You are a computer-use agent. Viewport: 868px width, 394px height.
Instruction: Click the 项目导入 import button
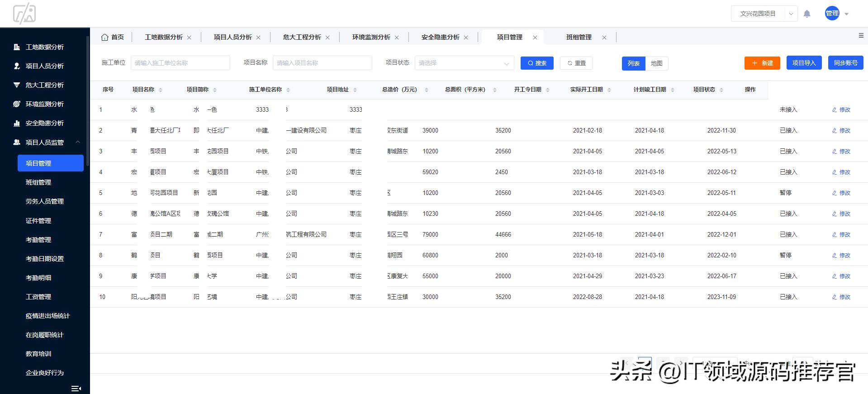(804, 63)
